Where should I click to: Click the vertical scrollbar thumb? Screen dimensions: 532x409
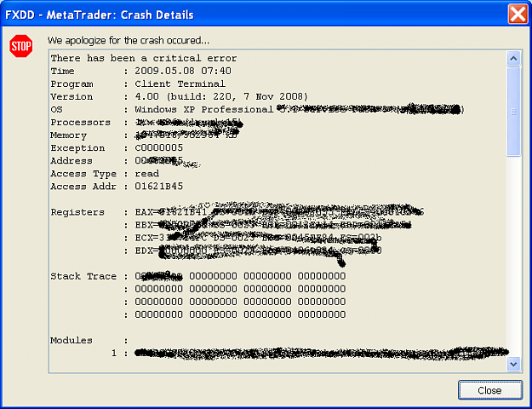(513, 112)
